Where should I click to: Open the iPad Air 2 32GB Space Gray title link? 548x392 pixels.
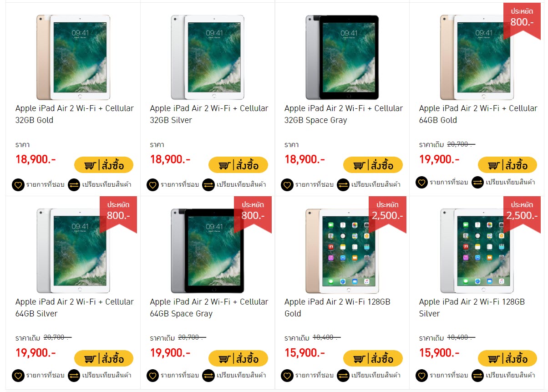tap(344, 114)
